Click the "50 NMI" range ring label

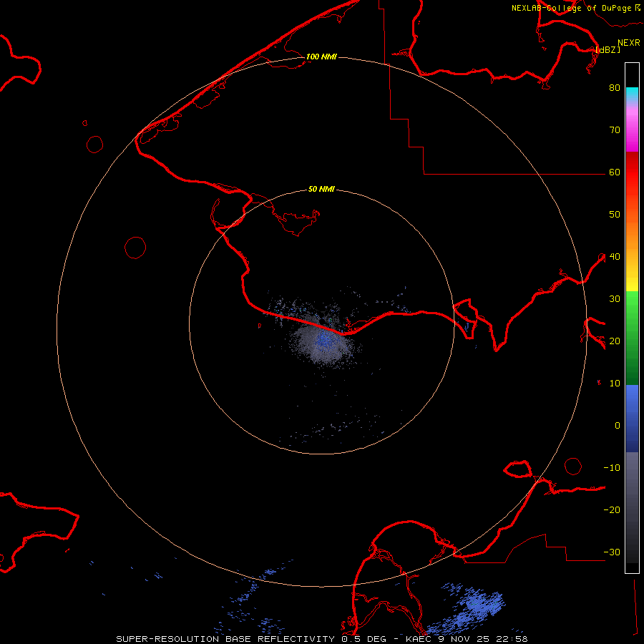[x=321, y=189]
